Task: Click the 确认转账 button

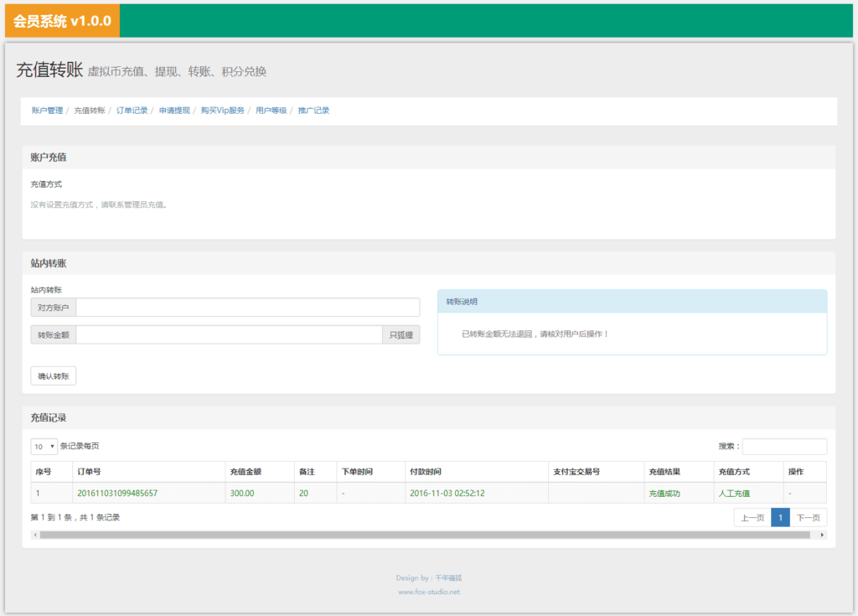Action: point(53,376)
